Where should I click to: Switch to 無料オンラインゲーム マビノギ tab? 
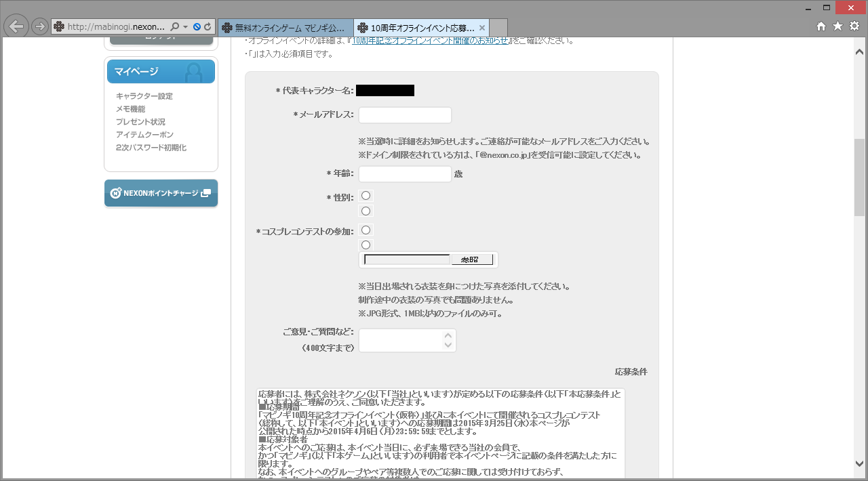285,28
